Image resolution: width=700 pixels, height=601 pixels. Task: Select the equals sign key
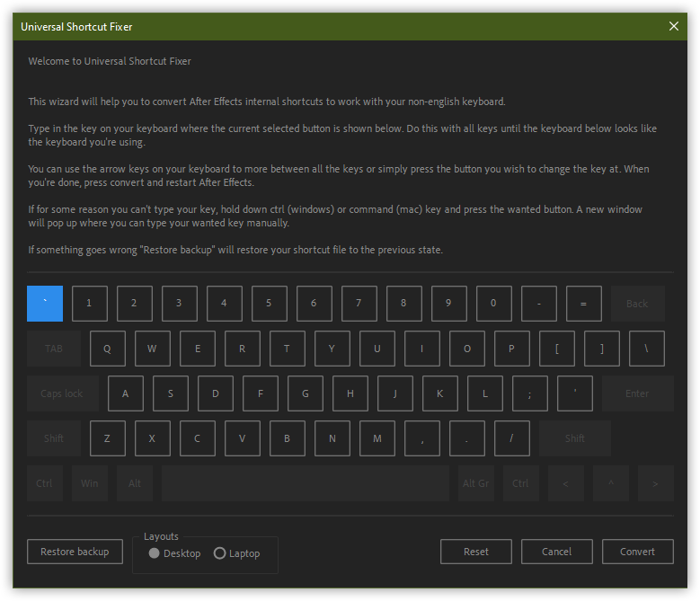pos(584,304)
